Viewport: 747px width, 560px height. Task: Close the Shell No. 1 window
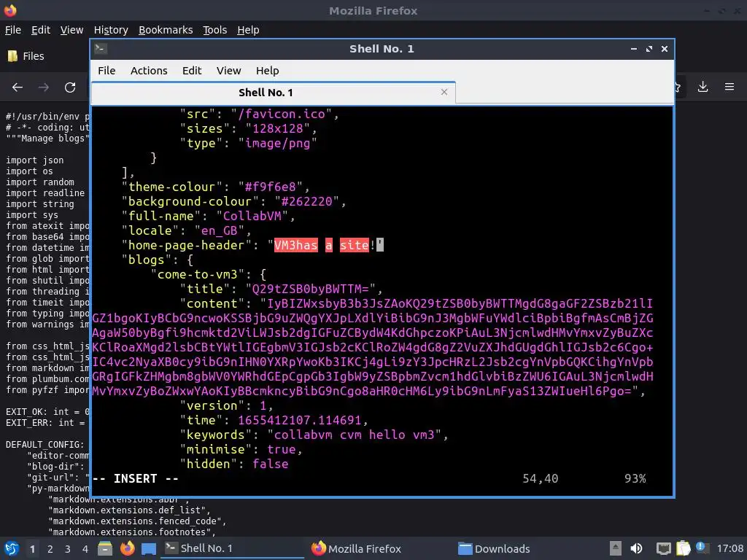tap(664, 49)
